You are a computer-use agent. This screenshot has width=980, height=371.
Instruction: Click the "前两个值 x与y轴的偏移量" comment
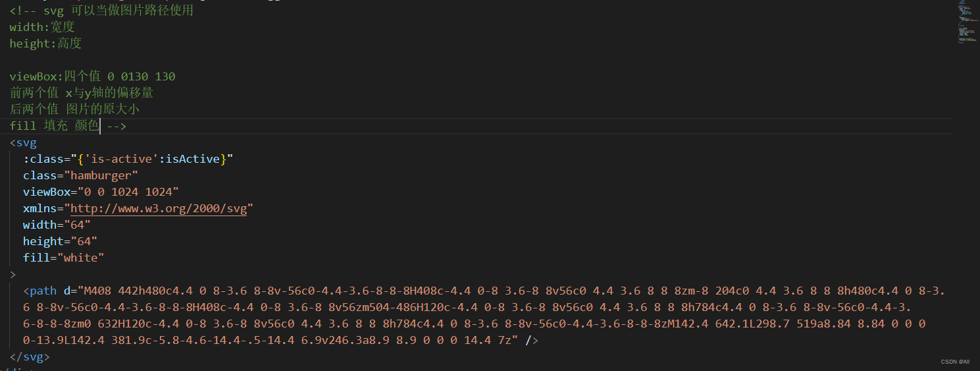coord(82,93)
